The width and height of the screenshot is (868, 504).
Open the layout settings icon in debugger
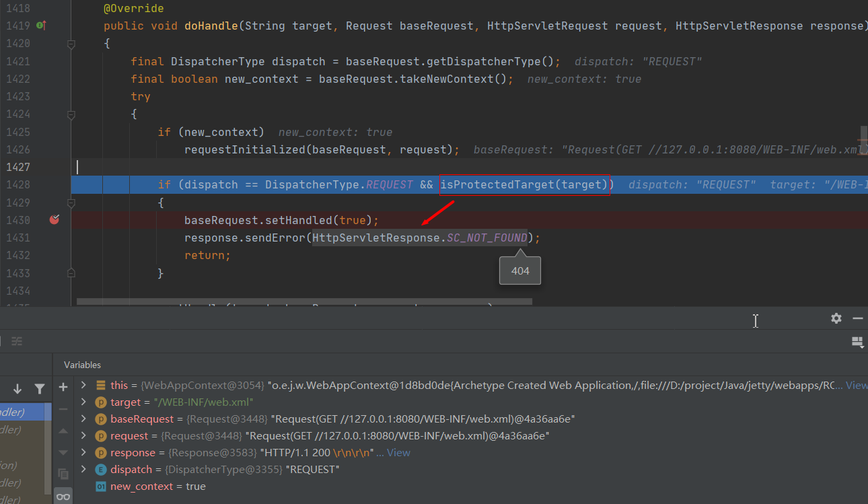pyautogui.click(x=857, y=342)
